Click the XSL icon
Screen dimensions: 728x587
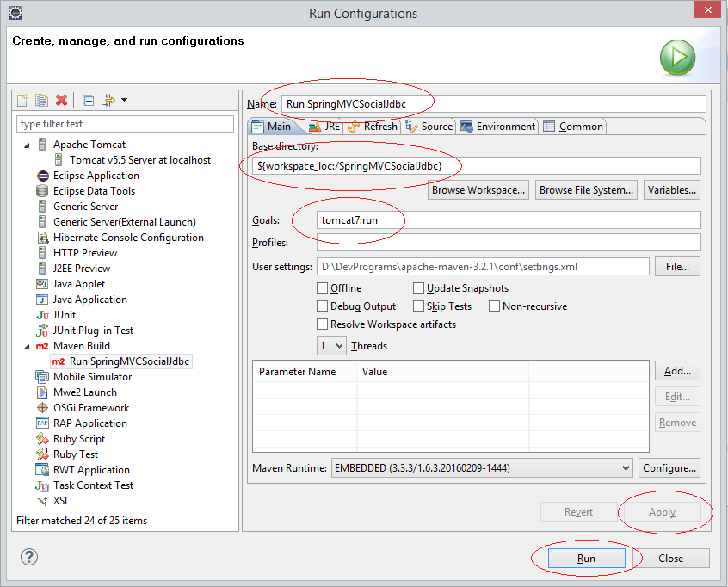coord(42,501)
